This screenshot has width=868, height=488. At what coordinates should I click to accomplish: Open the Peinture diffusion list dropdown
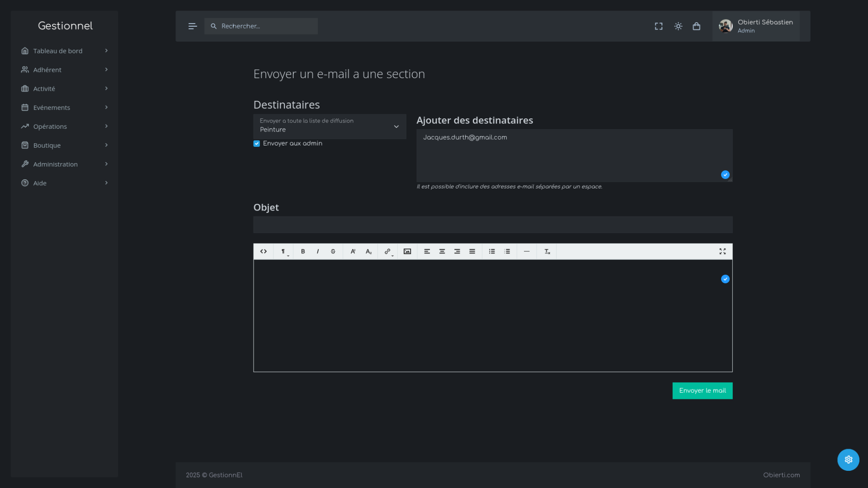pos(330,127)
